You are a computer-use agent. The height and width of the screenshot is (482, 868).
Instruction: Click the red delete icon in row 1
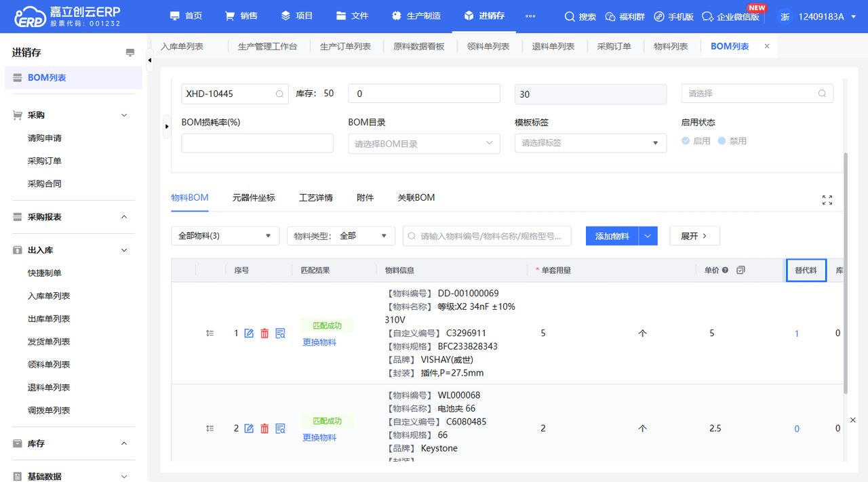pyautogui.click(x=264, y=333)
